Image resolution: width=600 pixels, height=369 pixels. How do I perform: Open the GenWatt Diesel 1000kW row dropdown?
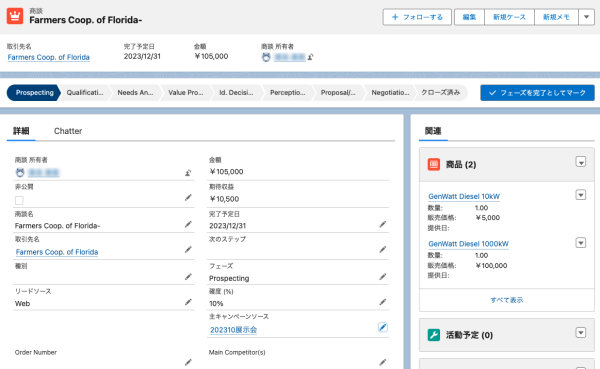click(581, 243)
